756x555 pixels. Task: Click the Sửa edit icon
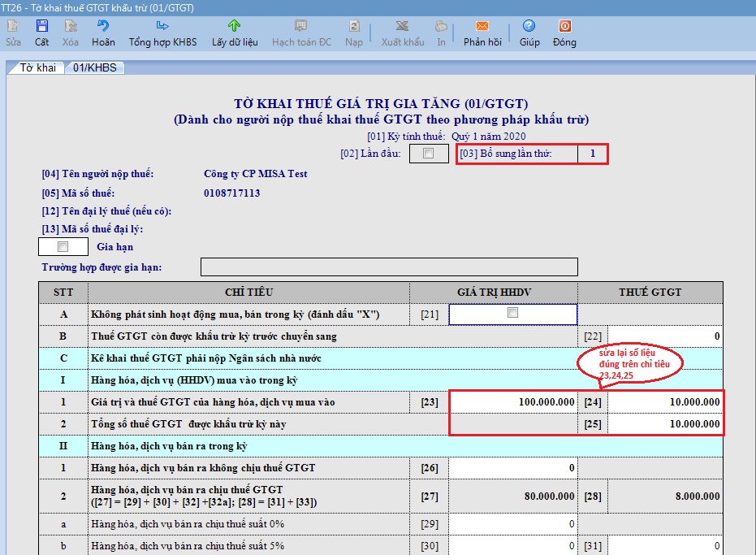pyautogui.click(x=13, y=26)
